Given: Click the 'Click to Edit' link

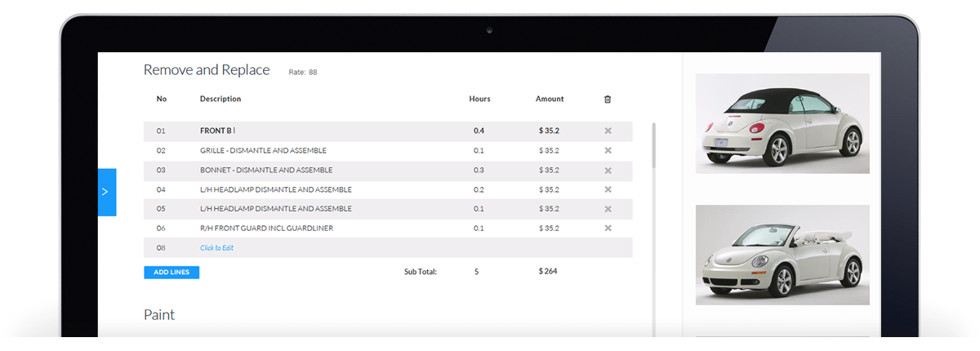Looking at the screenshot, I should pos(216,248).
